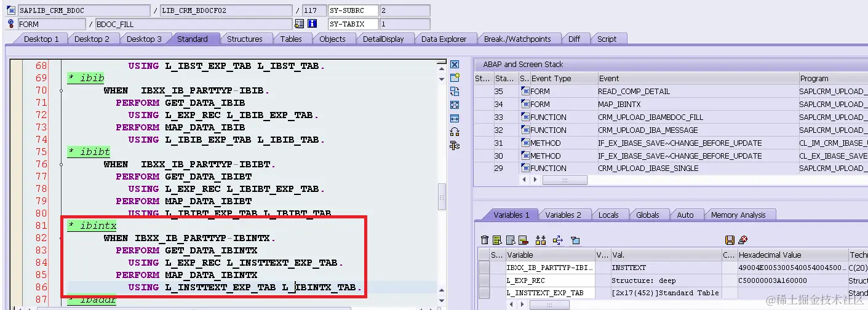
Task: Click the BDOC_FILL form name field
Action: [194, 24]
